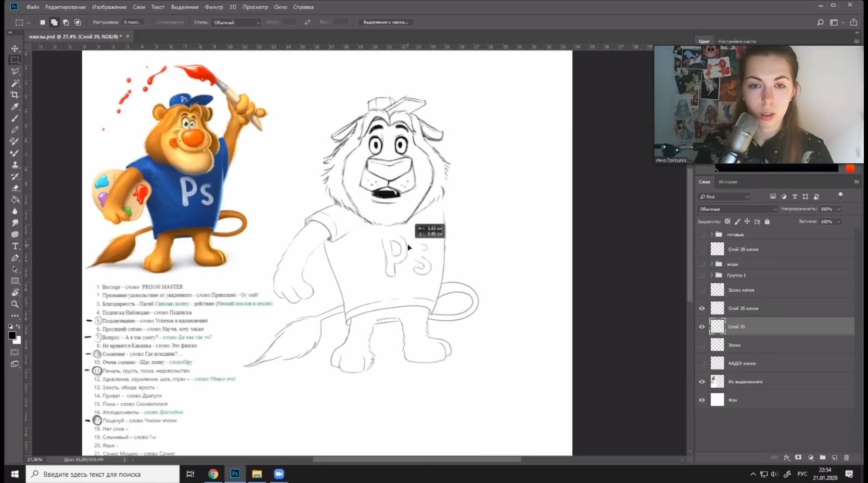Open the Непрозрачность opacity dropdown arrow
868x483 pixels.
(x=838, y=209)
